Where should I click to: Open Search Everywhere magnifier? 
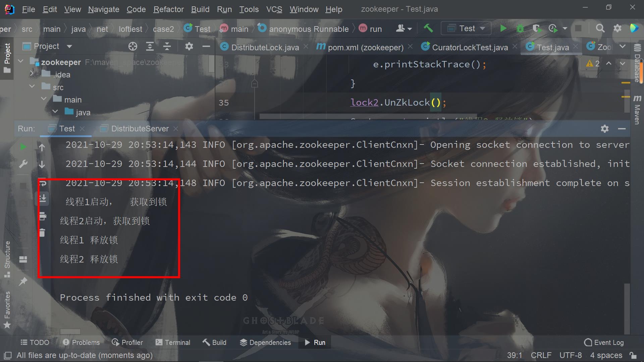600,28
